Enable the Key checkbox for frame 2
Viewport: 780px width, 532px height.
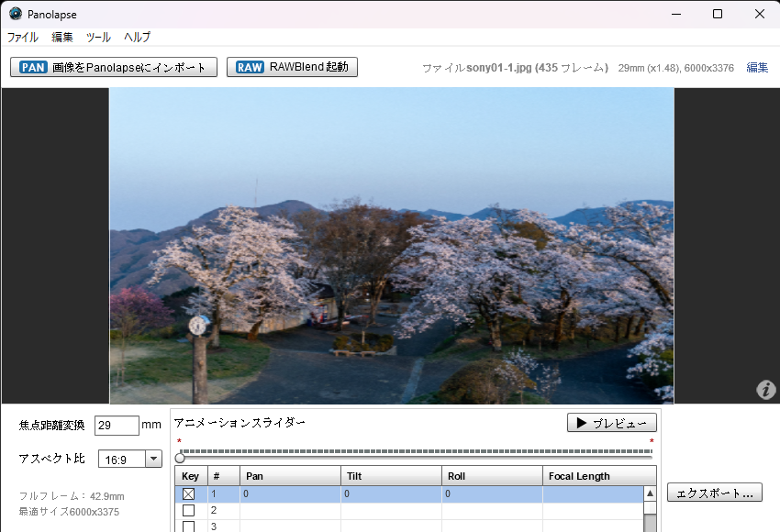click(189, 511)
